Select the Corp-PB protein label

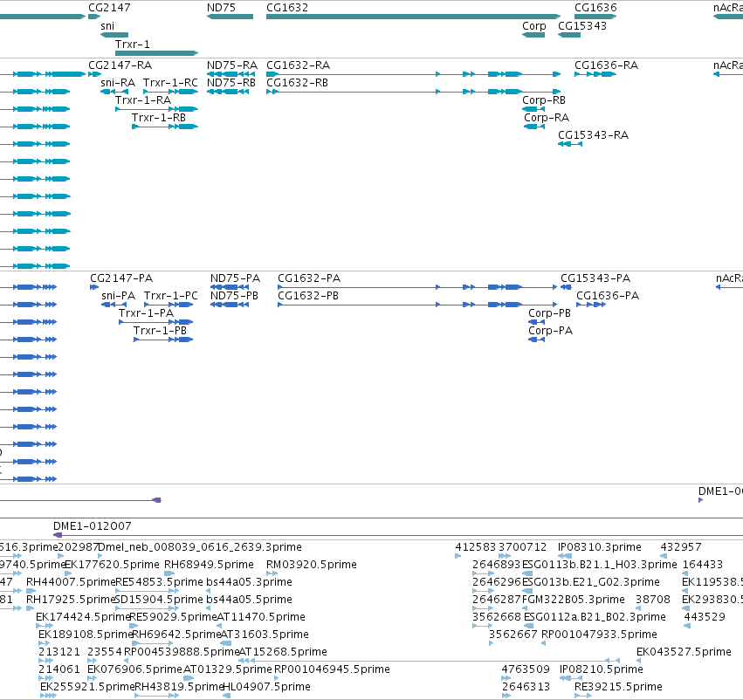(x=549, y=313)
